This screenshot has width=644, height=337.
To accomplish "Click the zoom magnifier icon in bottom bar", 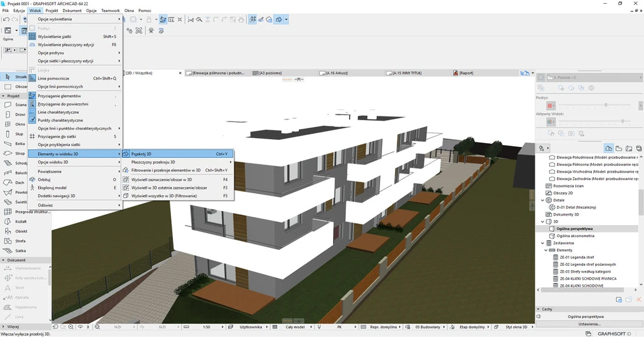I will click(x=71, y=327).
